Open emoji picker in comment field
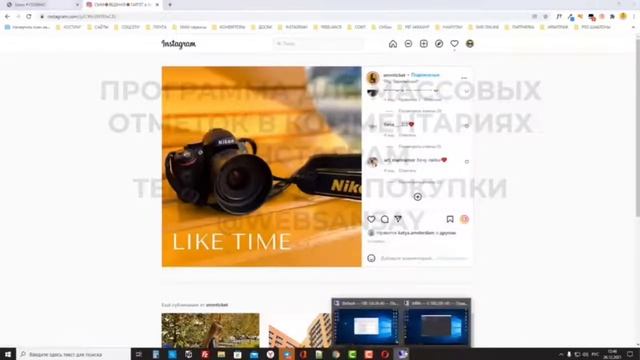The image size is (640, 360). click(x=371, y=258)
